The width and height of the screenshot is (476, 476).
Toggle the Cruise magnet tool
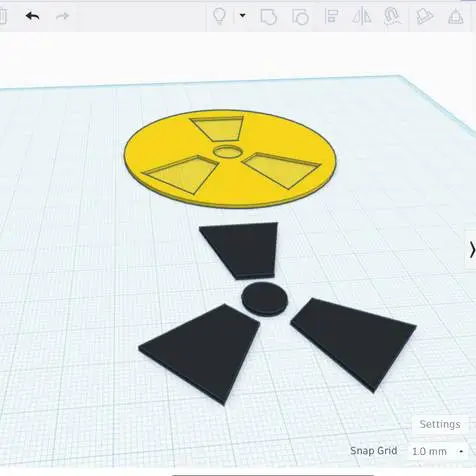click(392, 16)
